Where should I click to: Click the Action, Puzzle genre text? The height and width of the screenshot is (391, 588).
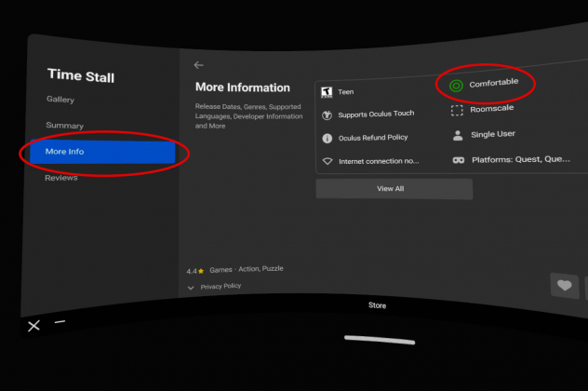pyautogui.click(x=261, y=269)
